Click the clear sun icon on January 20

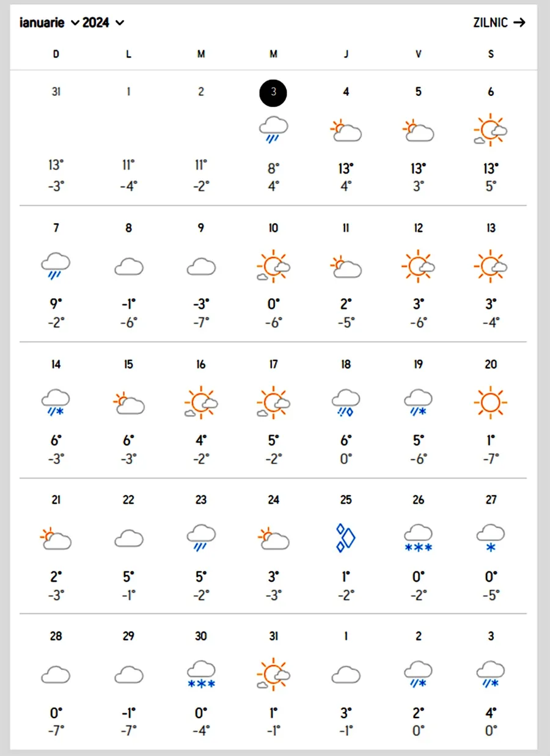(491, 402)
